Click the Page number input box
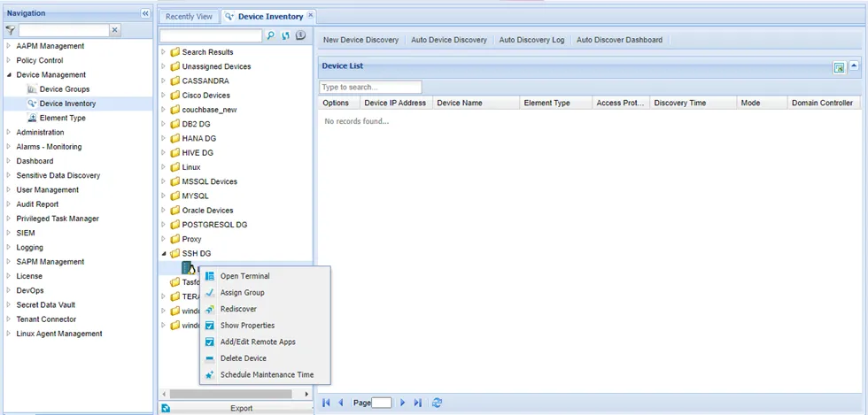Image resolution: width=868 pixels, height=415 pixels. tap(382, 403)
